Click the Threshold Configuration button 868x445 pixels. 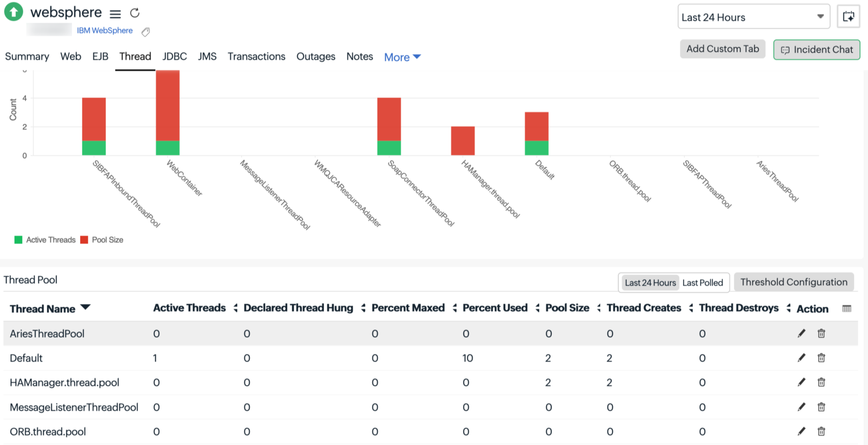click(x=794, y=282)
